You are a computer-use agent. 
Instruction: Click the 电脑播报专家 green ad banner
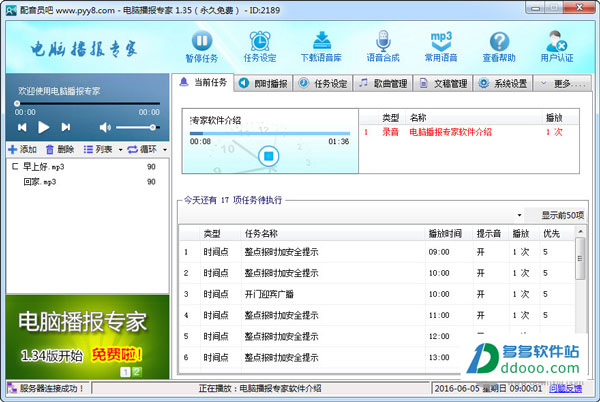(87, 337)
